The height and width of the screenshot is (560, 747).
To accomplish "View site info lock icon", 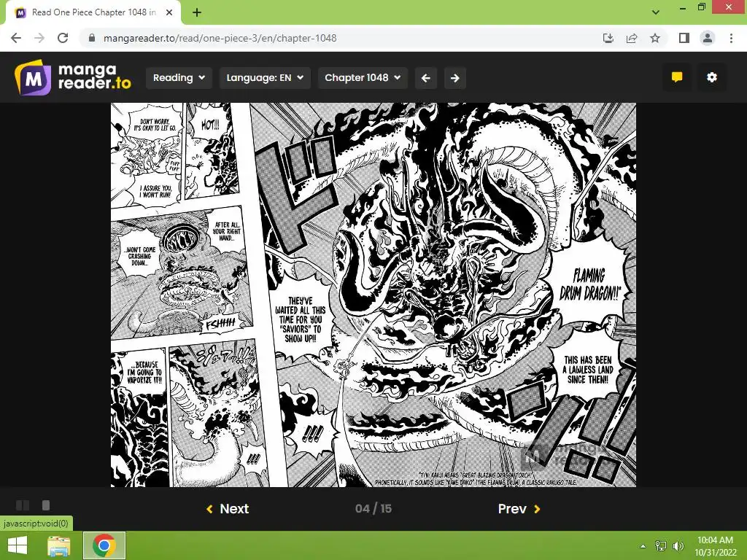I will (x=92, y=38).
